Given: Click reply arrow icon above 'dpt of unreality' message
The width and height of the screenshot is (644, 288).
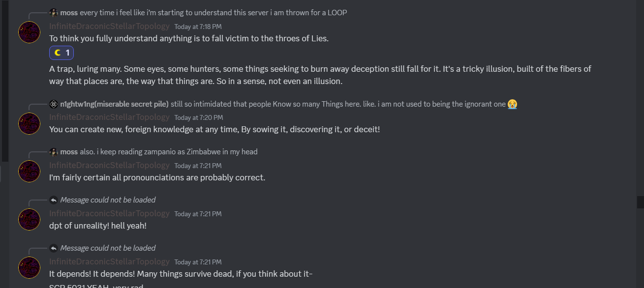Looking at the screenshot, I should click(x=54, y=200).
